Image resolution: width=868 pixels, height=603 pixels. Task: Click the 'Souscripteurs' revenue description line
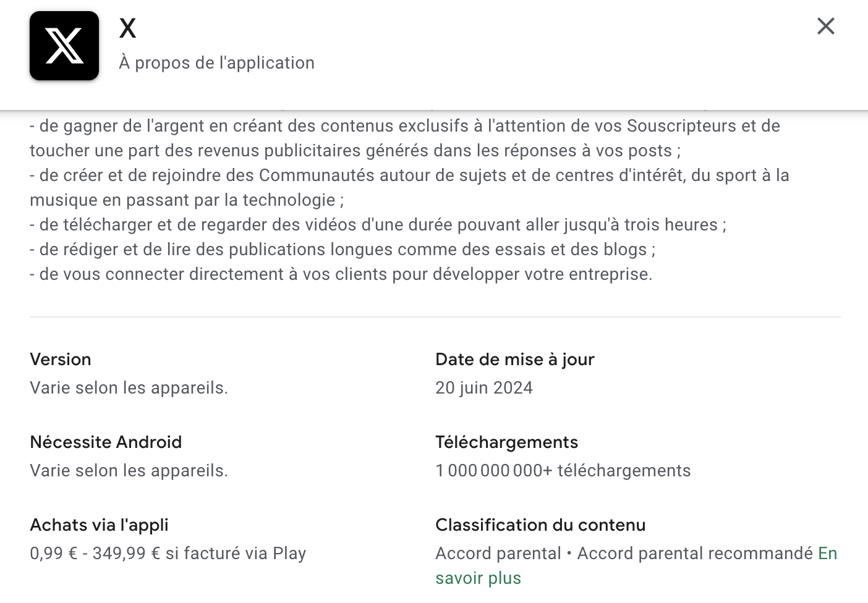(x=405, y=138)
